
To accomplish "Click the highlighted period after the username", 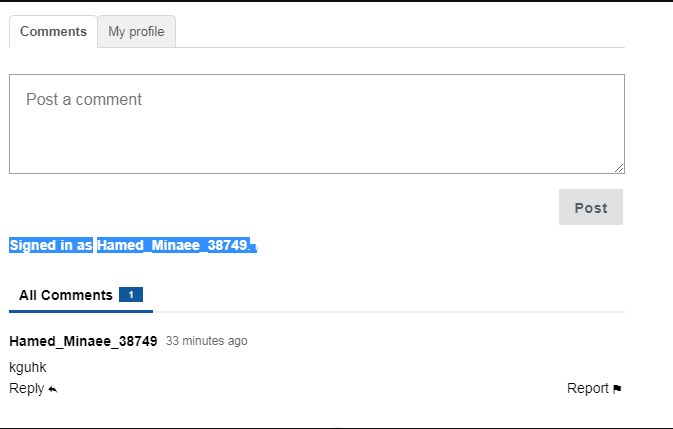I will tap(249, 246).
